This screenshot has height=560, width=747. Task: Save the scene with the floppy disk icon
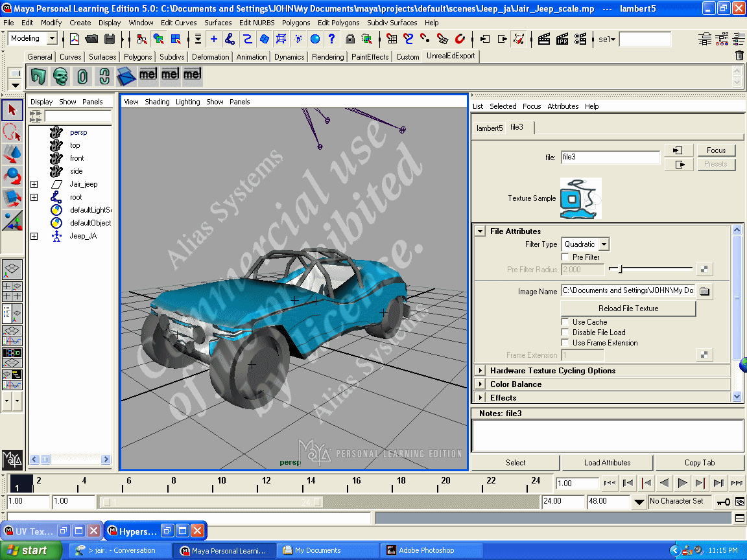[110, 39]
